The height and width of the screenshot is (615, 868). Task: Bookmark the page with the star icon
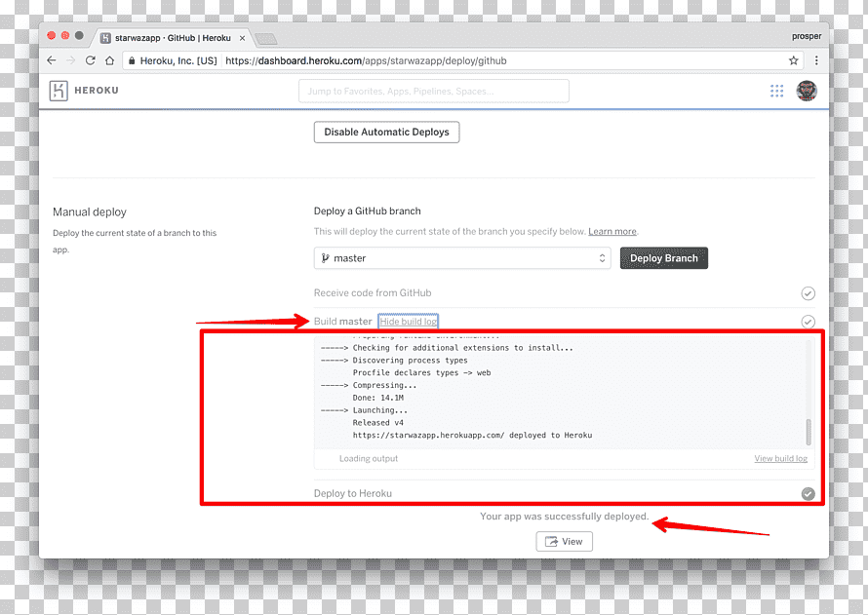[793, 60]
